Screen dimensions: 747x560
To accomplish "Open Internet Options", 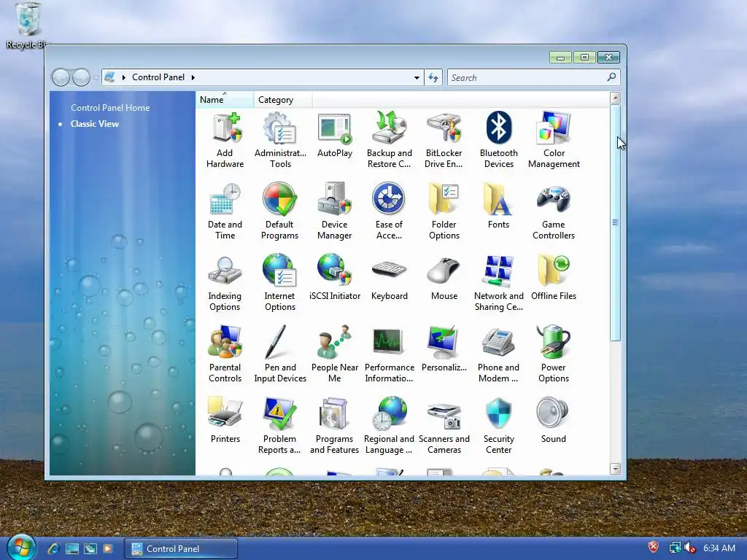I will pos(279,283).
